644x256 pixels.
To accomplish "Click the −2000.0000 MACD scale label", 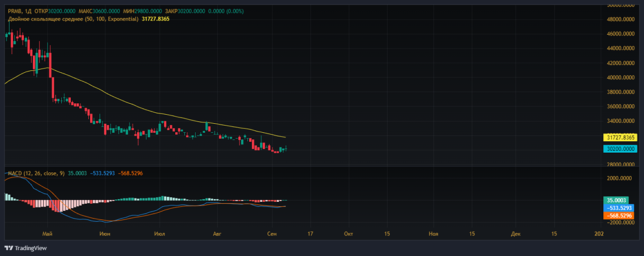I will click(x=620, y=222).
